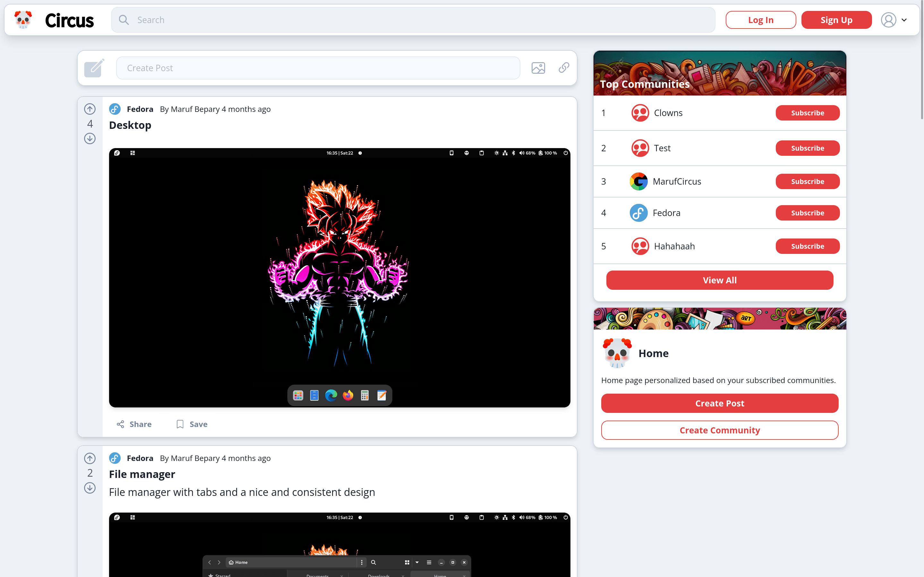Downvote the Desktop post
This screenshot has height=577, width=924.
coord(90,138)
